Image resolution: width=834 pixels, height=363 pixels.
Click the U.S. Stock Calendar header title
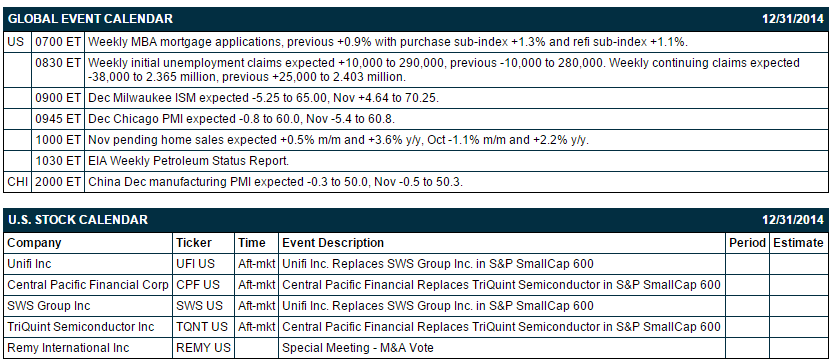(x=78, y=219)
